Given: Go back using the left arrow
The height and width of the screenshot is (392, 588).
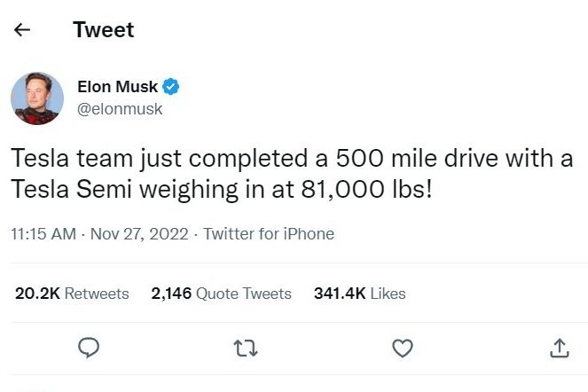Looking at the screenshot, I should tap(22, 30).
